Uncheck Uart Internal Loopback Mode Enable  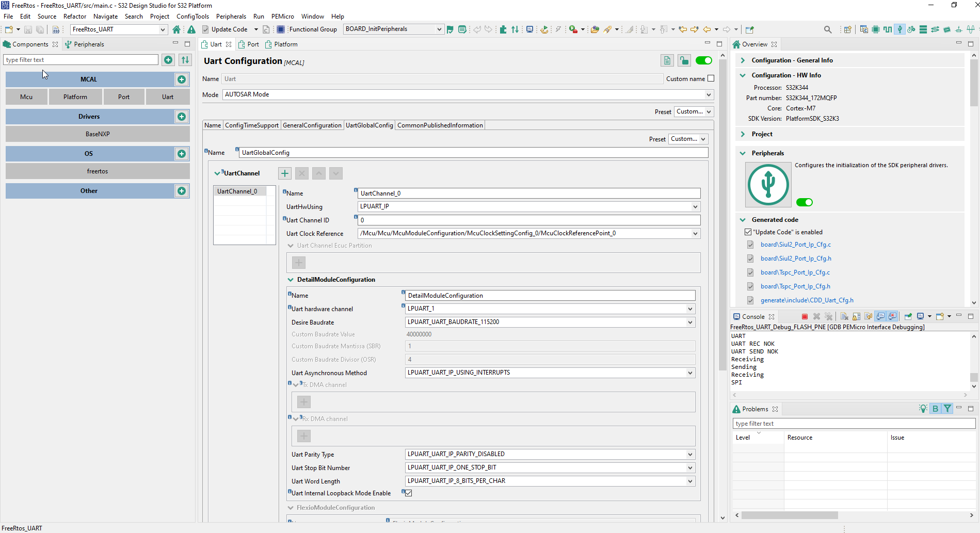point(409,493)
